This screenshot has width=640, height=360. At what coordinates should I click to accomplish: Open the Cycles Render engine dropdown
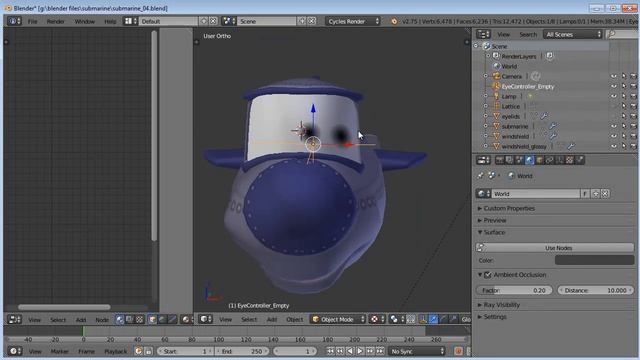[353, 21]
